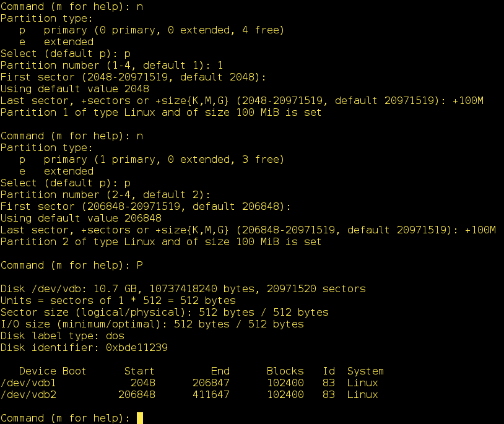Screen dimensions: 504x424
Task: Select the disk identifier value 0xbde11239
Action: (x=137, y=348)
